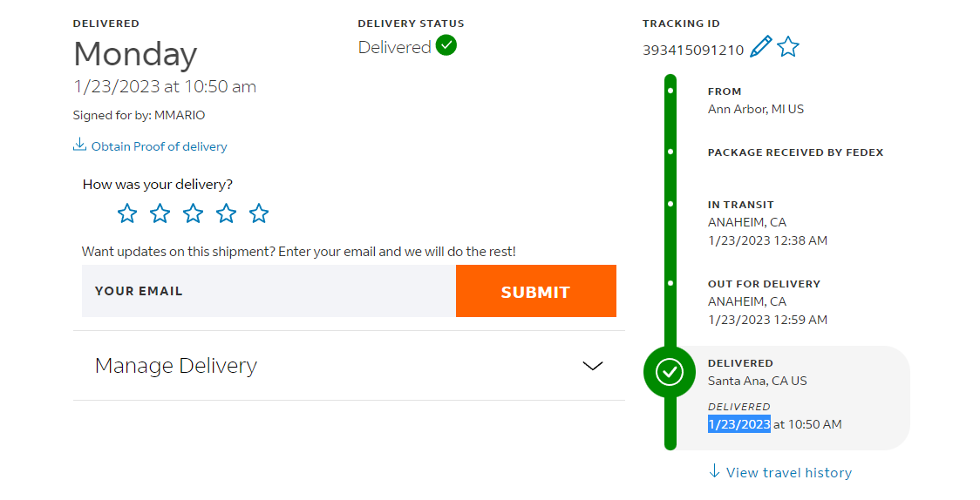Image resolution: width=980 pixels, height=500 pixels.
Task: Click the green Delivered status checkmark
Action: click(446, 45)
